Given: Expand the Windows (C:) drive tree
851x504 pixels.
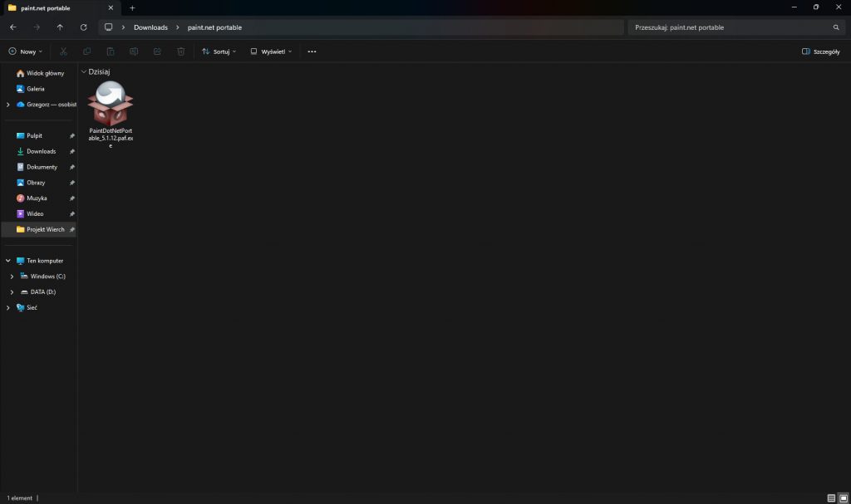Looking at the screenshot, I should tap(12, 276).
